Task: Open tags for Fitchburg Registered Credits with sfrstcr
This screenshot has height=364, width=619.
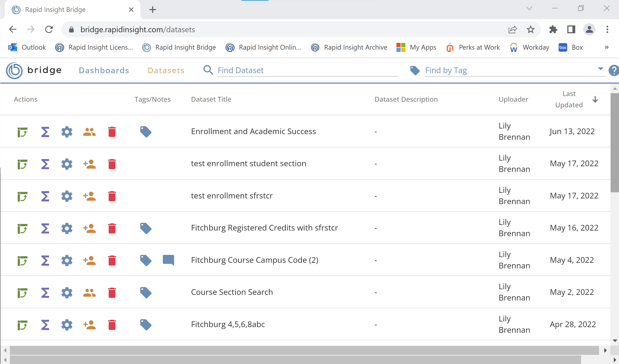Action: pyautogui.click(x=146, y=228)
